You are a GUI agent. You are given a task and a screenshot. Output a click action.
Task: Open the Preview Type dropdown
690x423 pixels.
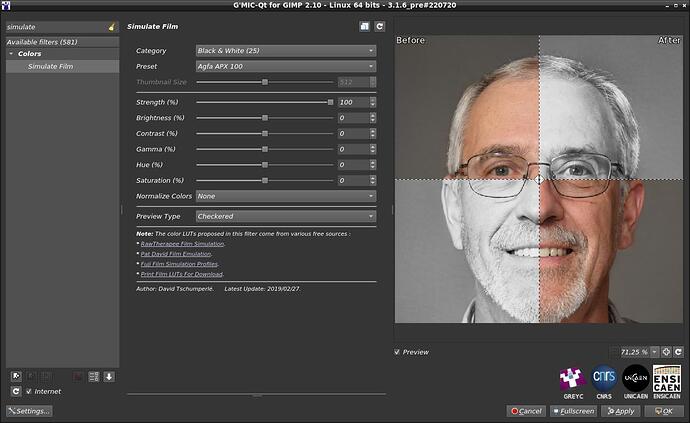[x=286, y=217]
